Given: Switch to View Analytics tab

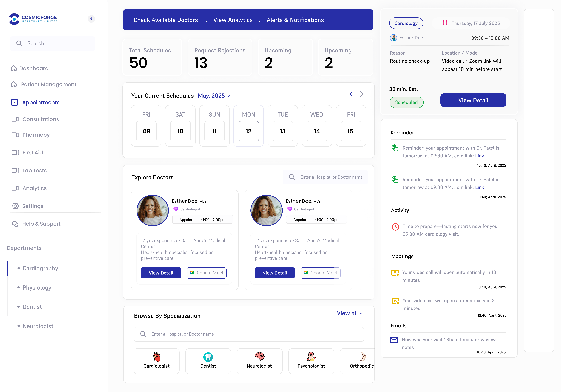Looking at the screenshot, I should (233, 20).
